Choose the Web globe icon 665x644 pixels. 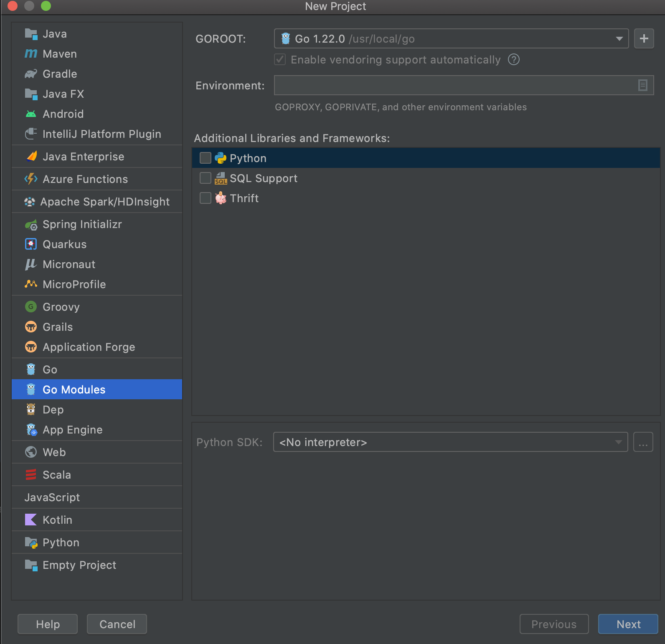[31, 452]
